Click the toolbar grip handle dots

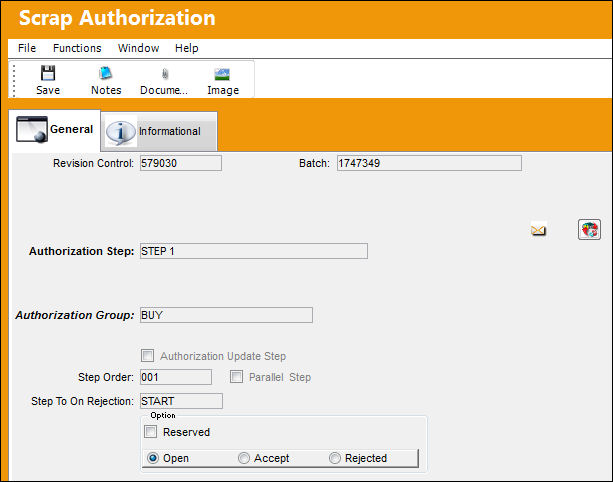[x=14, y=81]
